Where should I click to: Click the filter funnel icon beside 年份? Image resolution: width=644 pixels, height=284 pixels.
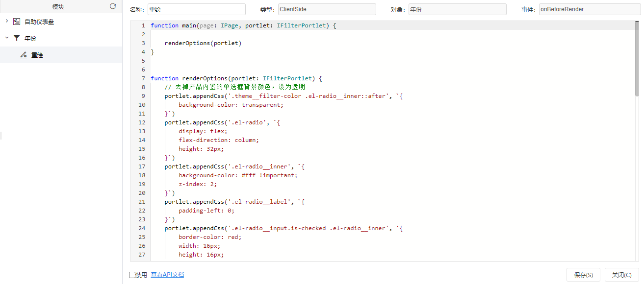[17, 38]
